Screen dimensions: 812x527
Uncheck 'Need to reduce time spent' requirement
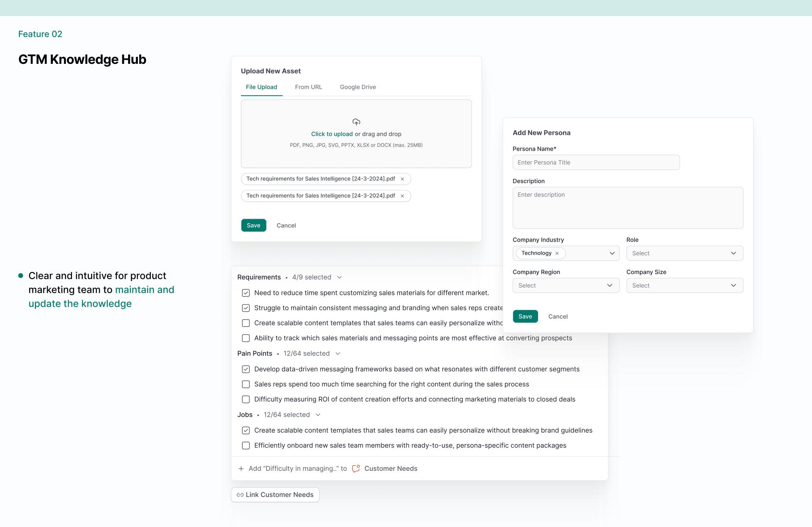[x=246, y=293]
